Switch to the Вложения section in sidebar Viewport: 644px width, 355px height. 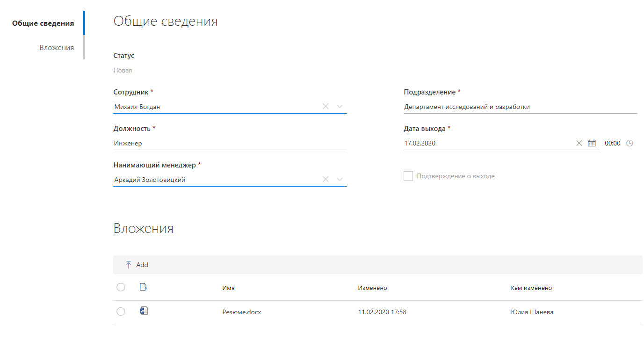(x=57, y=47)
